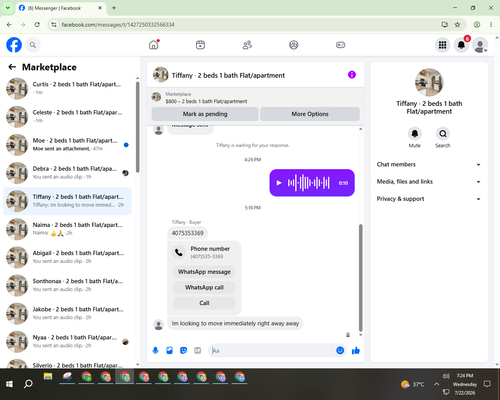500x400 pixels.
Task: Search in conversation using the magnifier
Action: pyautogui.click(x=443, y=134)
